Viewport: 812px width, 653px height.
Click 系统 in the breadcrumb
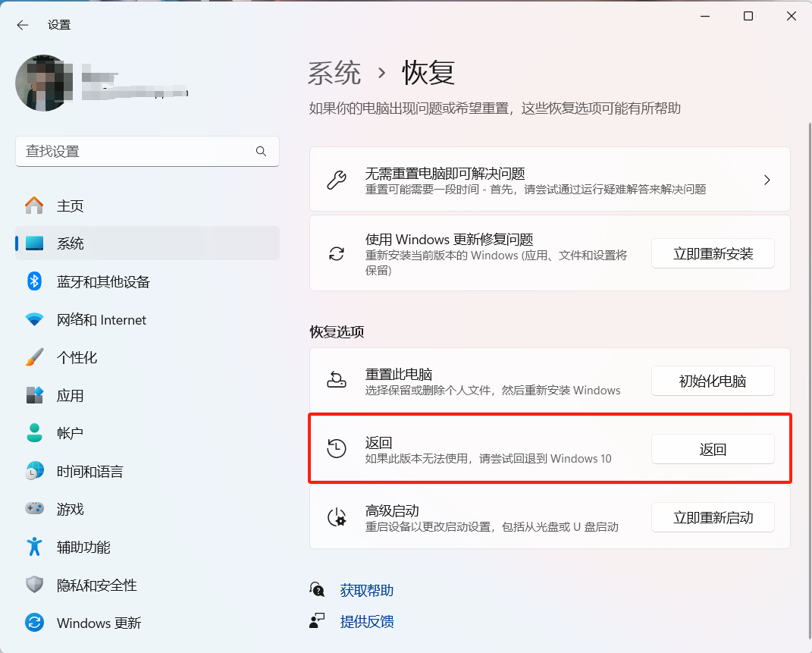click(x=334, y=73)
